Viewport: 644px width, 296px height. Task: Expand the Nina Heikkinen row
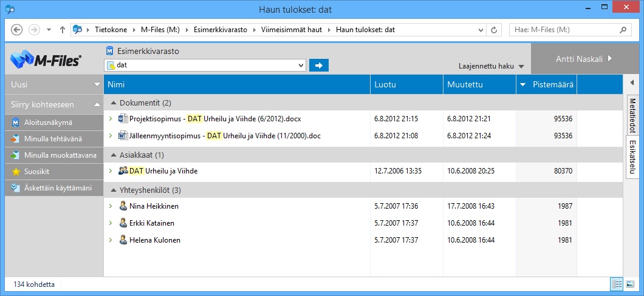(x=111, y=206)
